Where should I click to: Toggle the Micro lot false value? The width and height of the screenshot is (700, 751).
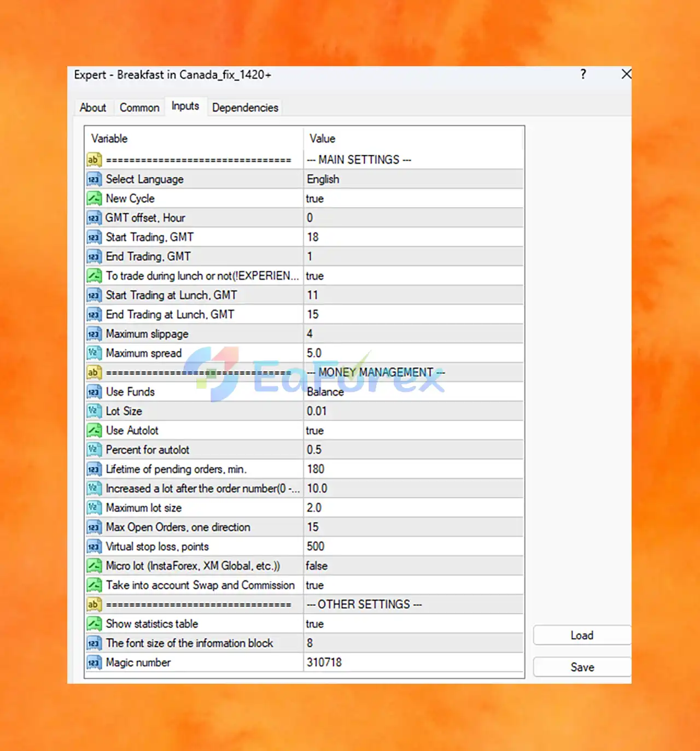[x=413, y=566]
